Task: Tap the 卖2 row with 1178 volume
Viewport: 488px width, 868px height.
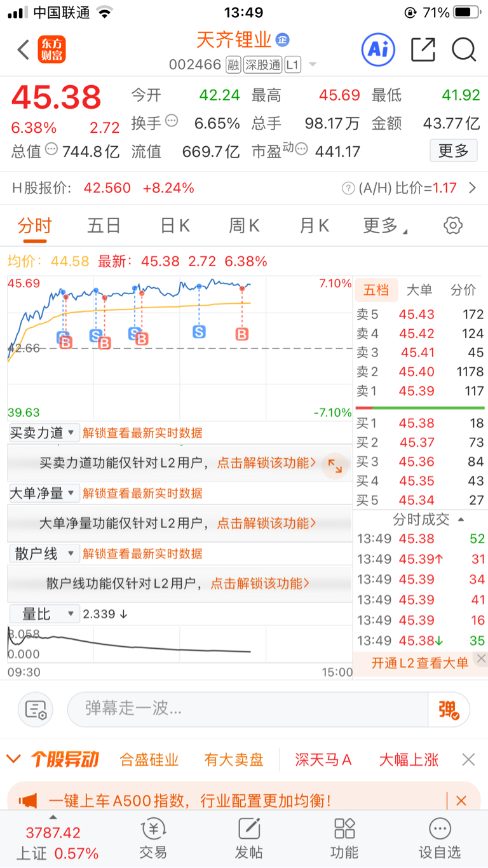Action: click(x=419, y=372)
